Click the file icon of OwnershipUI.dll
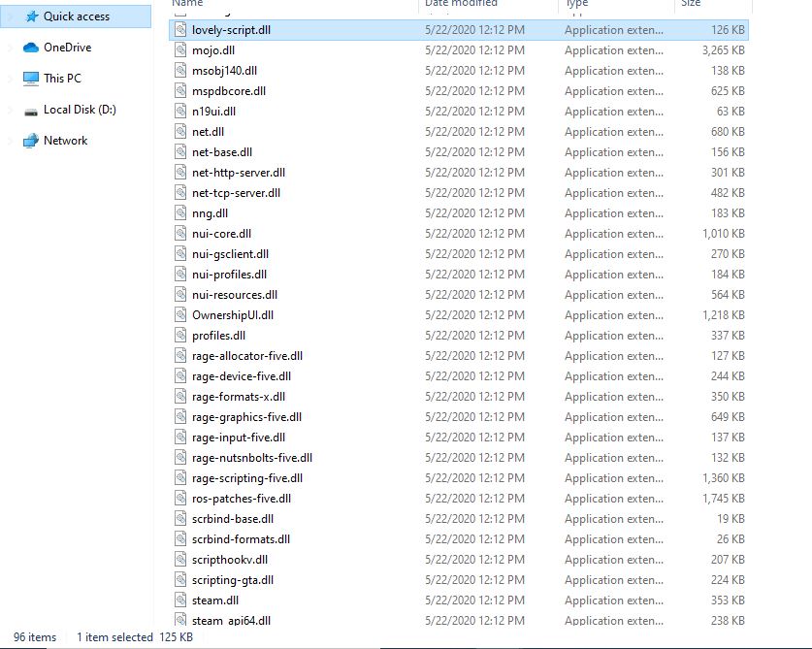 tap(180, 314)
